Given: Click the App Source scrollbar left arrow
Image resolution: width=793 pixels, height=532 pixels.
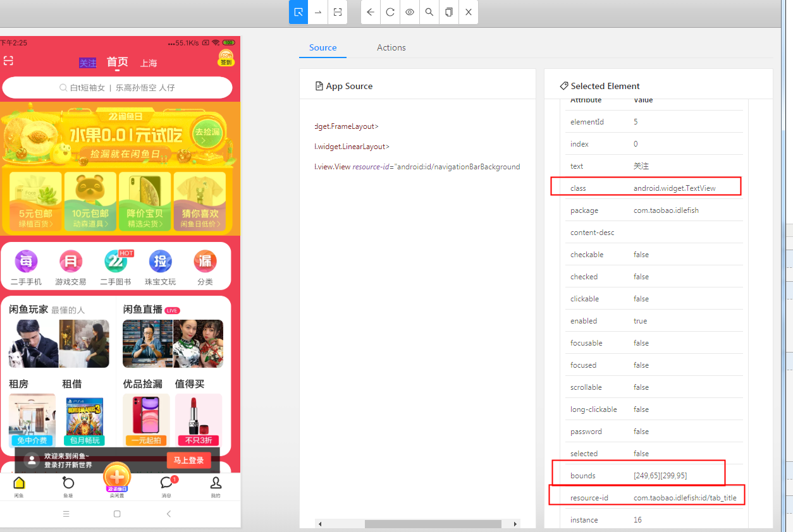Looking at the screenshot, I should [x=320, y=524].
